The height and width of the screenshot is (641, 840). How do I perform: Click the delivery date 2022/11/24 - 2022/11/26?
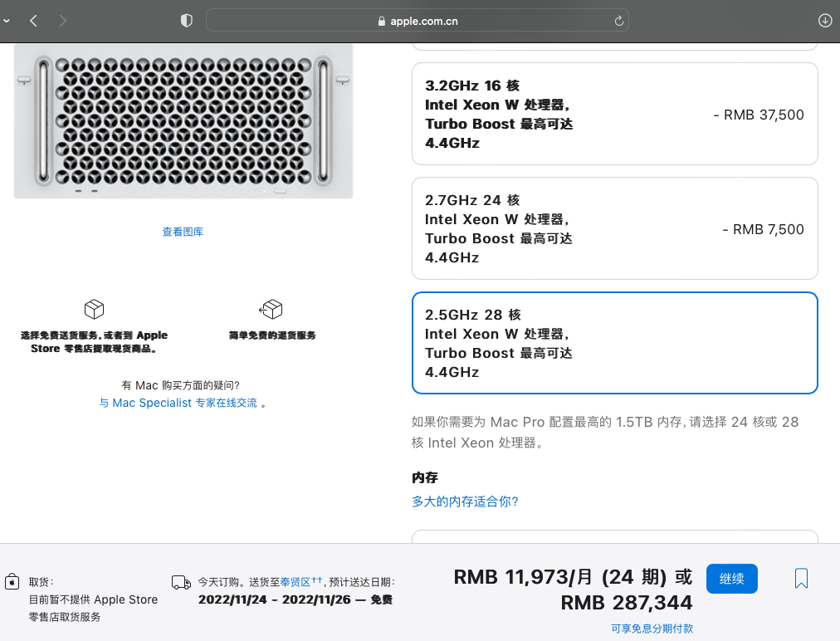point(274,599)
